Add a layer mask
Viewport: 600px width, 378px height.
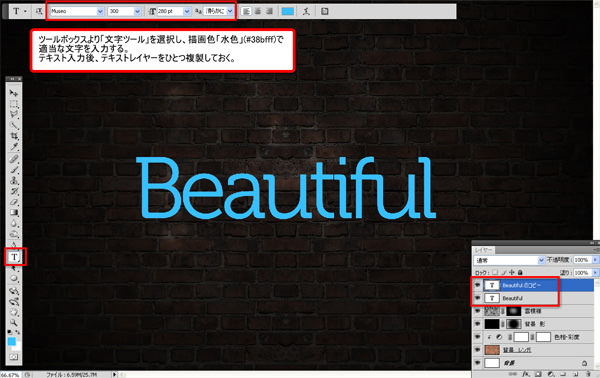coord(538,374)
